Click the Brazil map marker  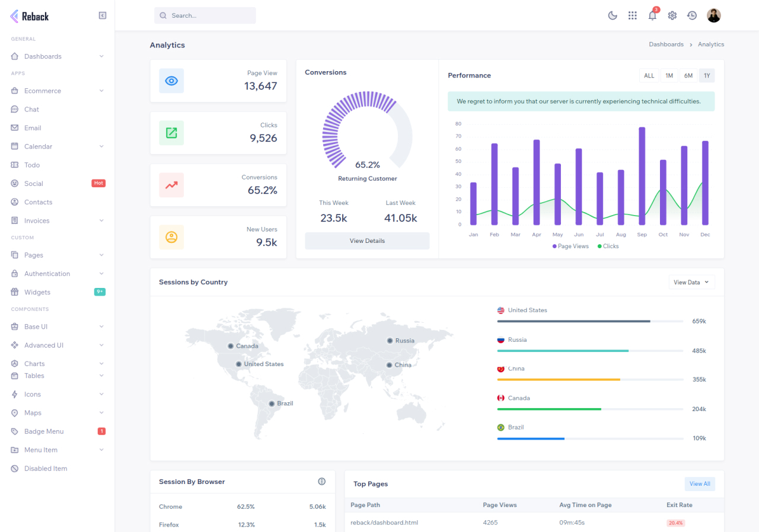[x=272, y=403]
